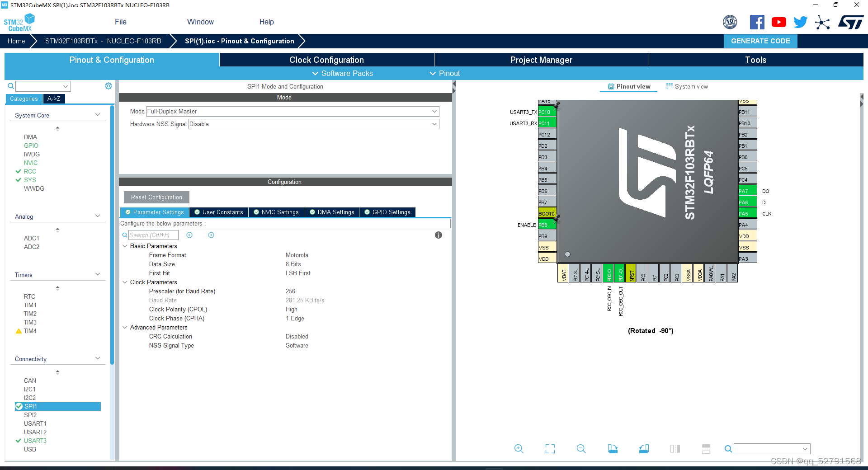Click the zoom out magnifier icon
The height and width of the screenshot is (470, 868).
tap(581, 449)
